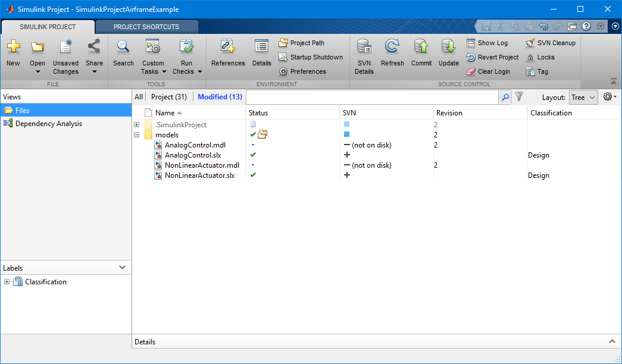Update project from repository
The height and width of the screenshot is (364, 622).
(x=449, y=53)
